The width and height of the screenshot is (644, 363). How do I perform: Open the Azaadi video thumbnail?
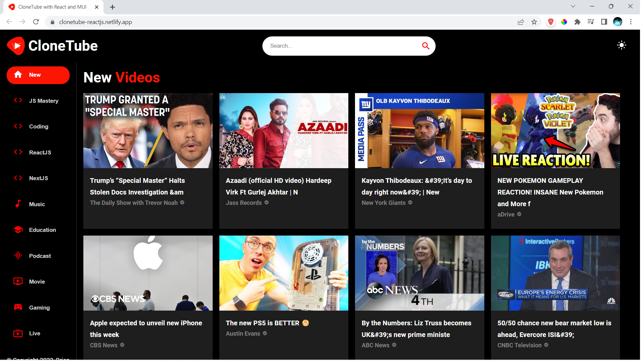[x=285, y=131]
